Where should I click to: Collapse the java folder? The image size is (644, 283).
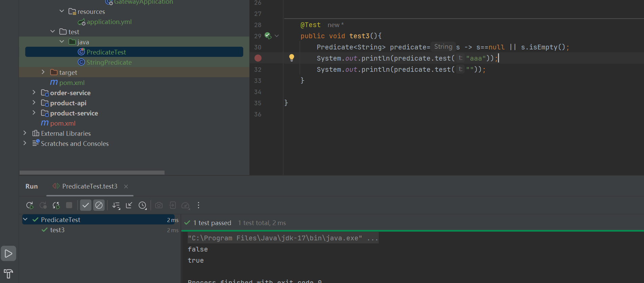coord(62,42)
